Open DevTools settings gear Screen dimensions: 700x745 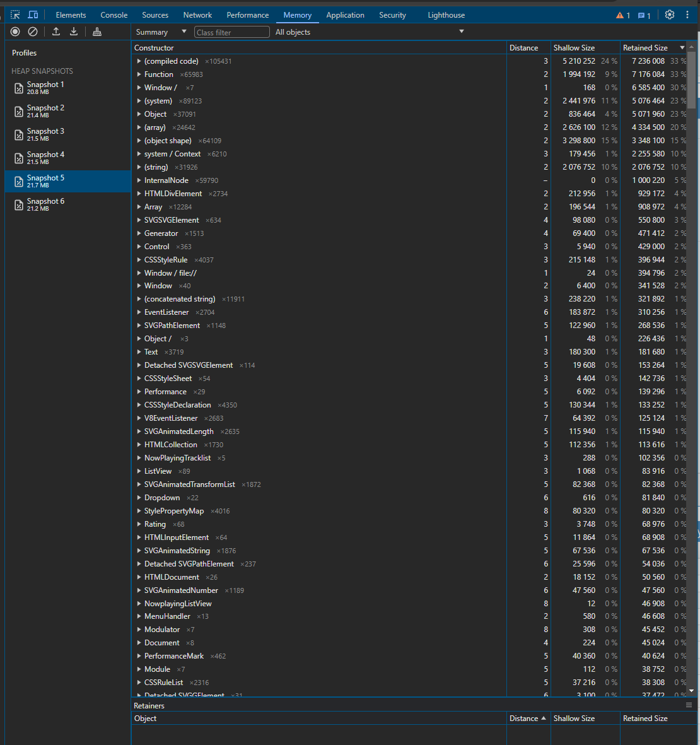(x=670, y=15)
